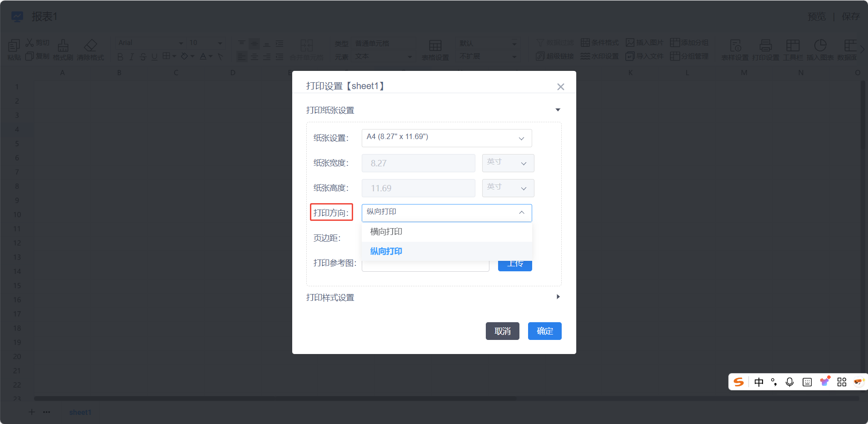Click the IME skin shirt icon
The width and height of the screenshot is (868, 424).
(x=824, y=382)
